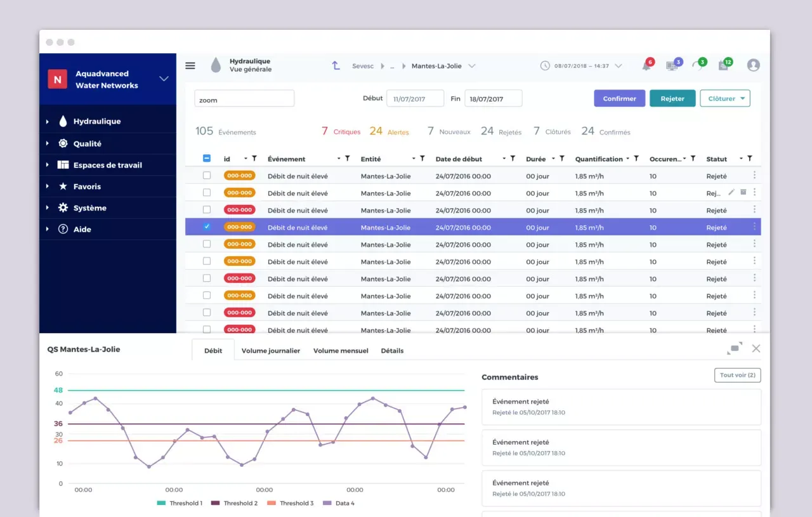Screen dimensions: 812x517
Task: Open the Détails tab
Action: point(392,351)
